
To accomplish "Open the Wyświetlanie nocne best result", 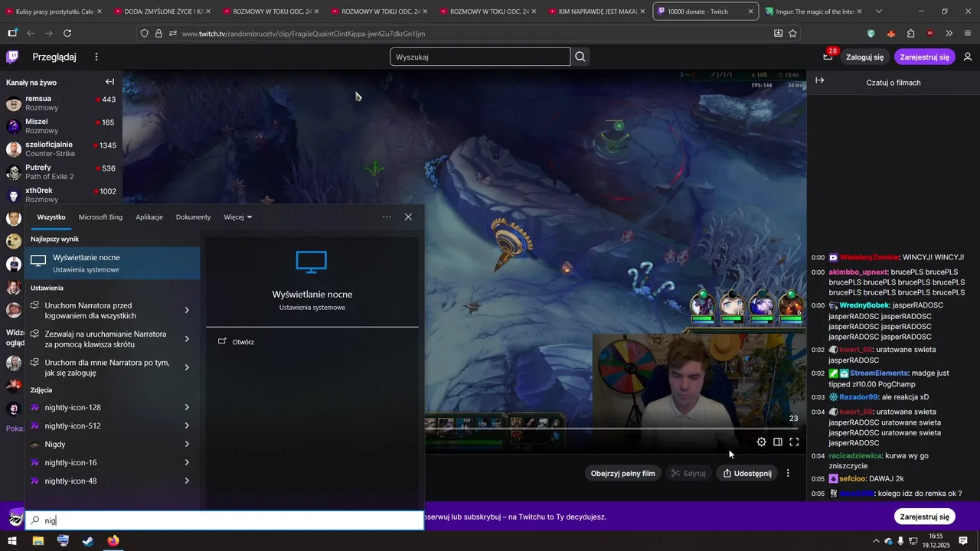I will pyautogui.click(x=113, y=263).
